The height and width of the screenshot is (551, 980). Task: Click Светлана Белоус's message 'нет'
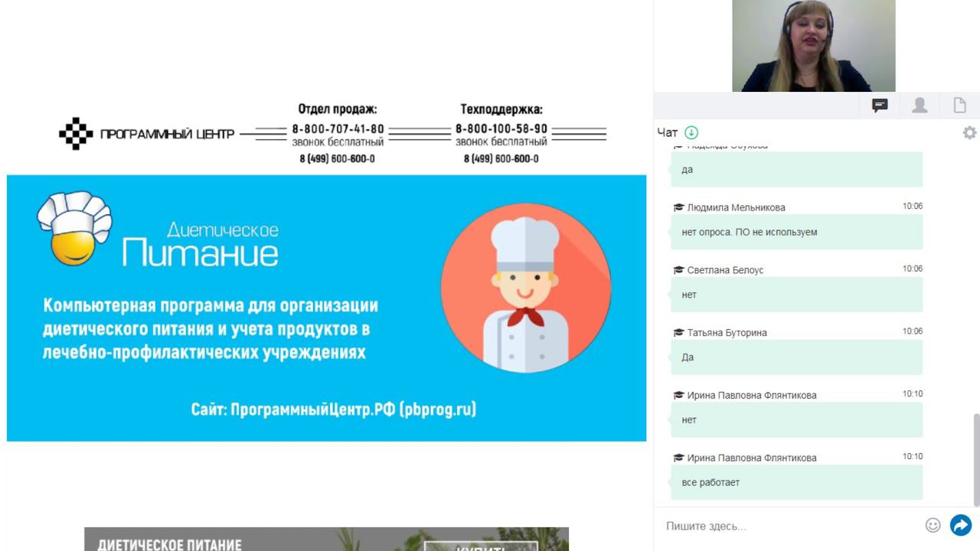pyautogui.click(x=796, y=295)
